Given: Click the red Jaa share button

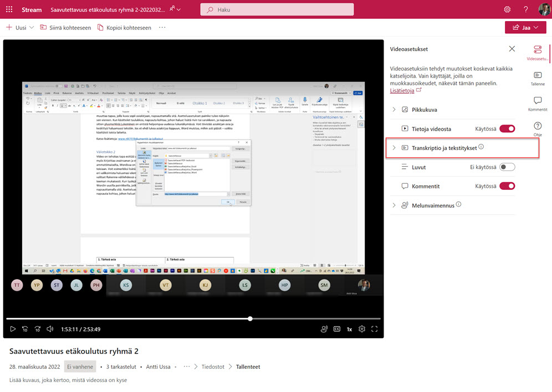Looking at the screenshot, I should [524, 27].
